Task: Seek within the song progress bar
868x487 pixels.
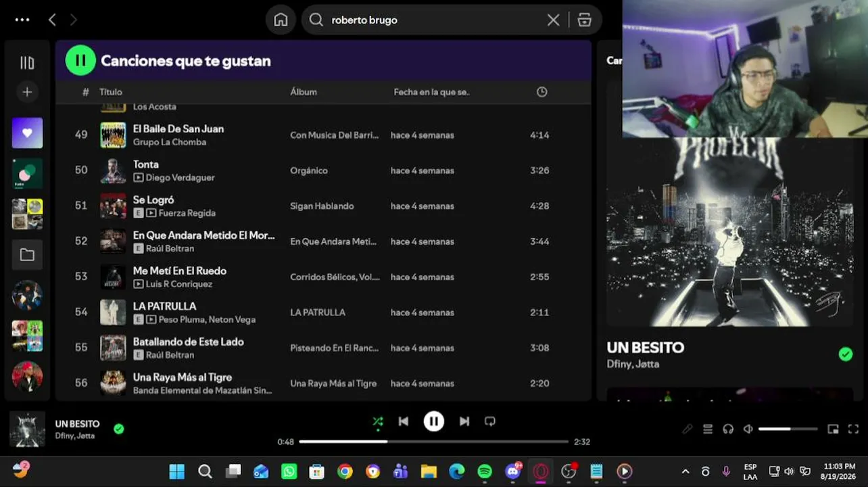Action: [x=433, y=442]
